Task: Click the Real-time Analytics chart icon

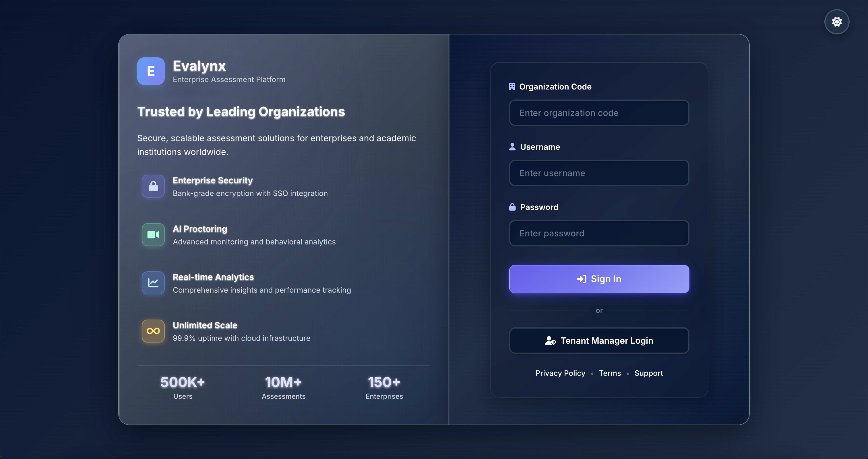Action: pos(153,283)
